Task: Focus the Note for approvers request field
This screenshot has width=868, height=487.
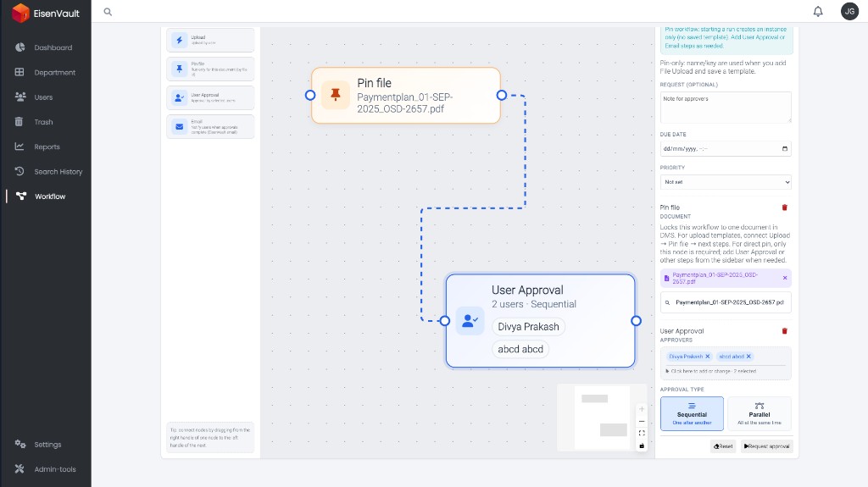Action: 726,107
